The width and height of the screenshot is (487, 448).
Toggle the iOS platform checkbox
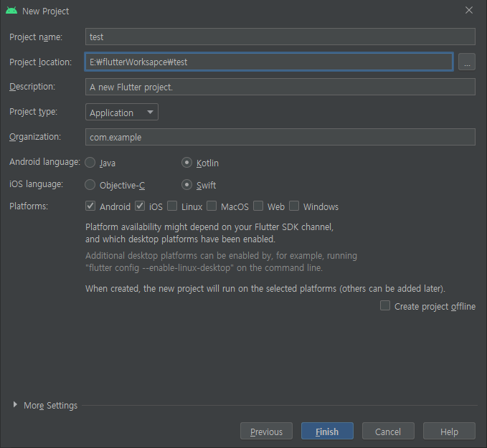140,206
